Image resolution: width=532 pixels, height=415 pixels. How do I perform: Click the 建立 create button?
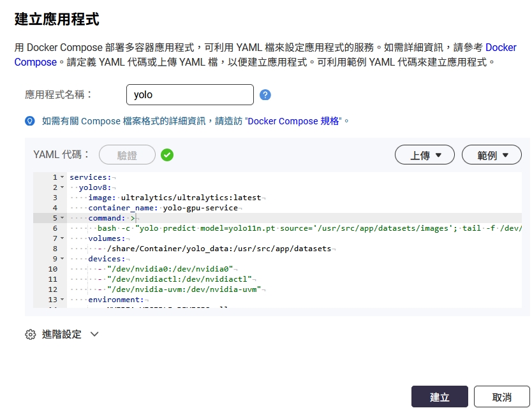440,397
